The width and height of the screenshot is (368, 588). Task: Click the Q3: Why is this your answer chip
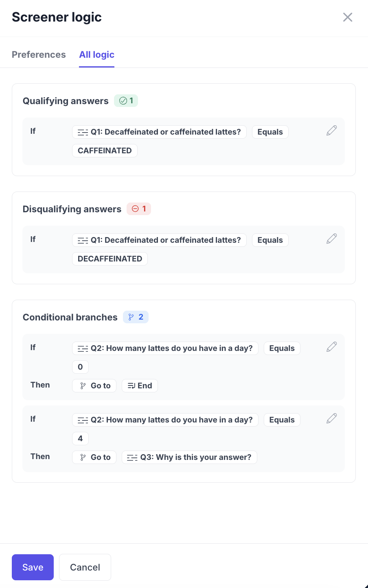click(189, 457)
